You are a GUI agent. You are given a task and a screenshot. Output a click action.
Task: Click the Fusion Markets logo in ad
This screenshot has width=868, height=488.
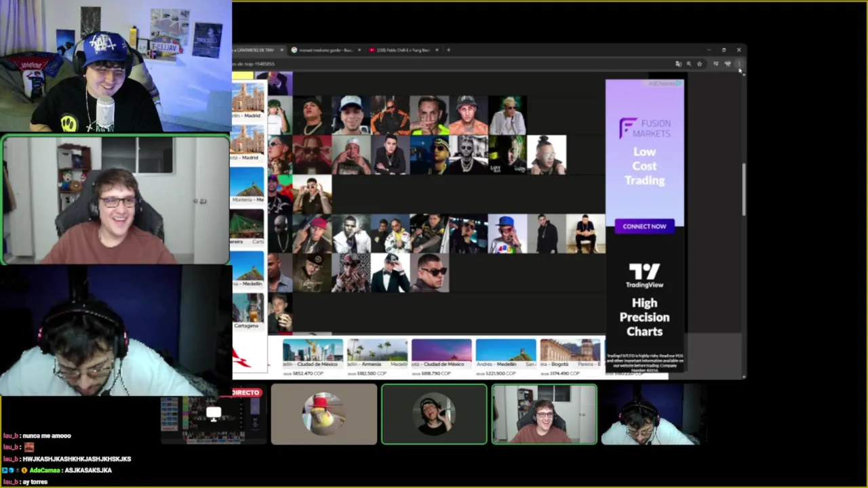[x=644, y=128]
